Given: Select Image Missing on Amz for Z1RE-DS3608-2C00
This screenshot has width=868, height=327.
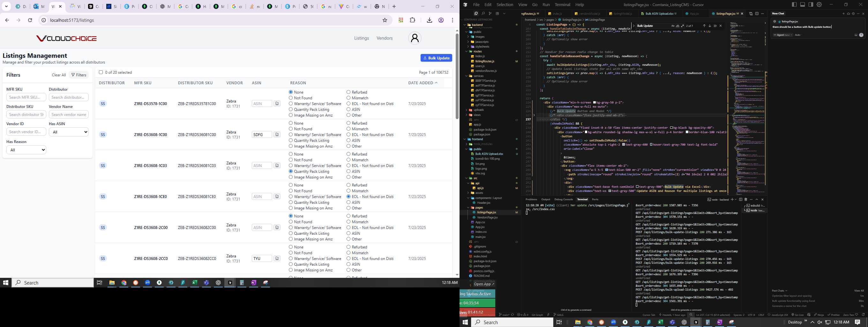Looking at the screenshot, I should [291, 239].
